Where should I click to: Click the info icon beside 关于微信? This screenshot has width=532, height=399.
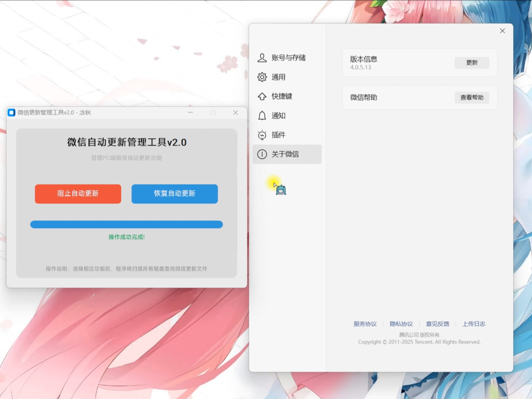(262, 154)
